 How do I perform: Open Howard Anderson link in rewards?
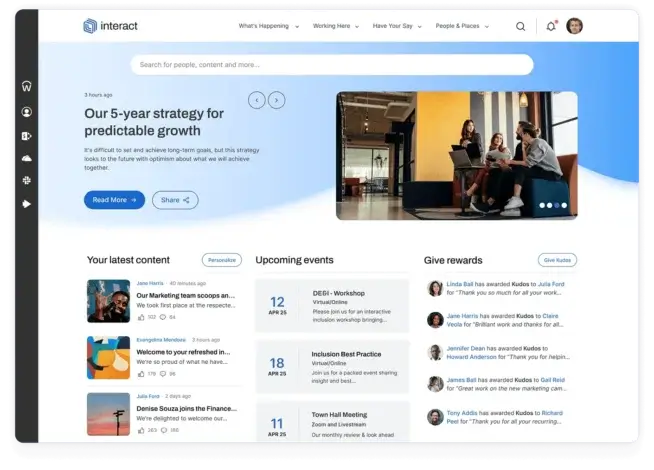471,357
